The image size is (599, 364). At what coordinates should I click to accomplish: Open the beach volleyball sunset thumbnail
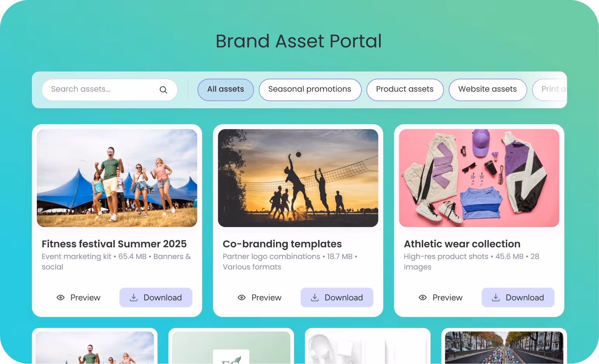(298, 178)
